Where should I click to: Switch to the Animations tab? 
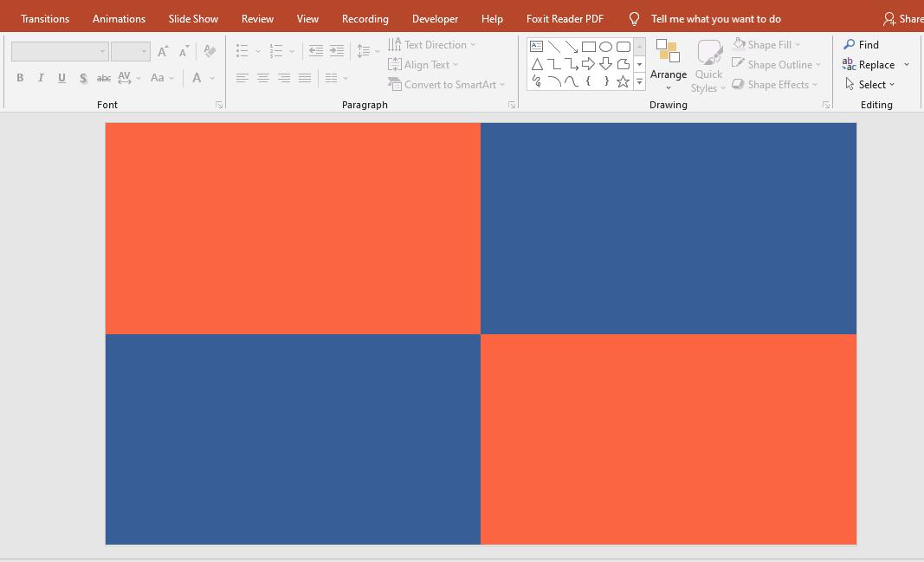click(x=119, y=17)
